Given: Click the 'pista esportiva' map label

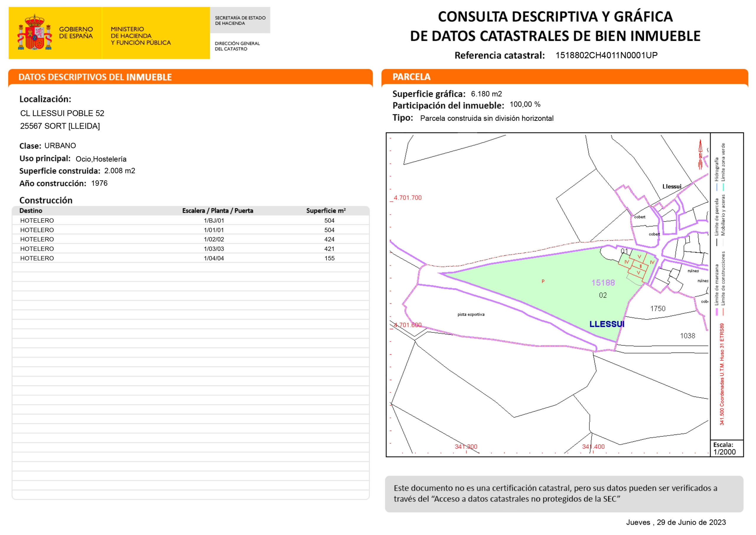Looking at the screenshot, I should [x=471, y=315].
